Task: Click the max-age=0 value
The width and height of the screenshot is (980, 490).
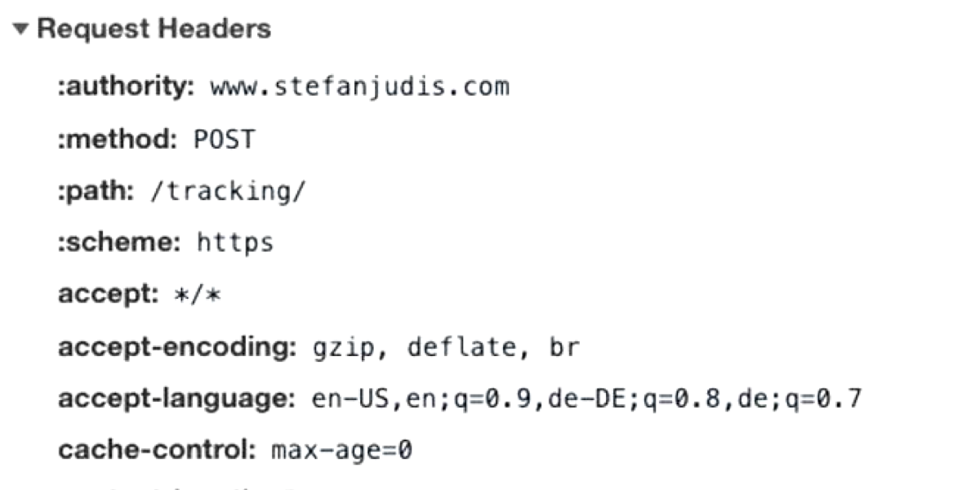Action: click(x=341, y=450)
